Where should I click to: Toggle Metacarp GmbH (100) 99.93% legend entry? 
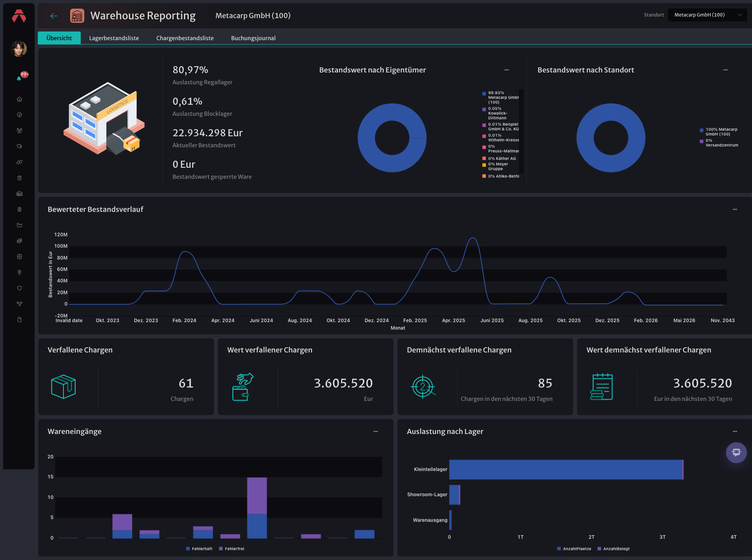pos(501,98)
